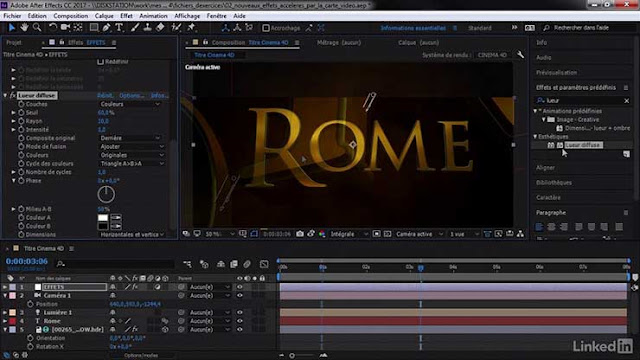Select the Selection arrow tool
The width and height of the screenshot is (640, 360).
[11, 28]
